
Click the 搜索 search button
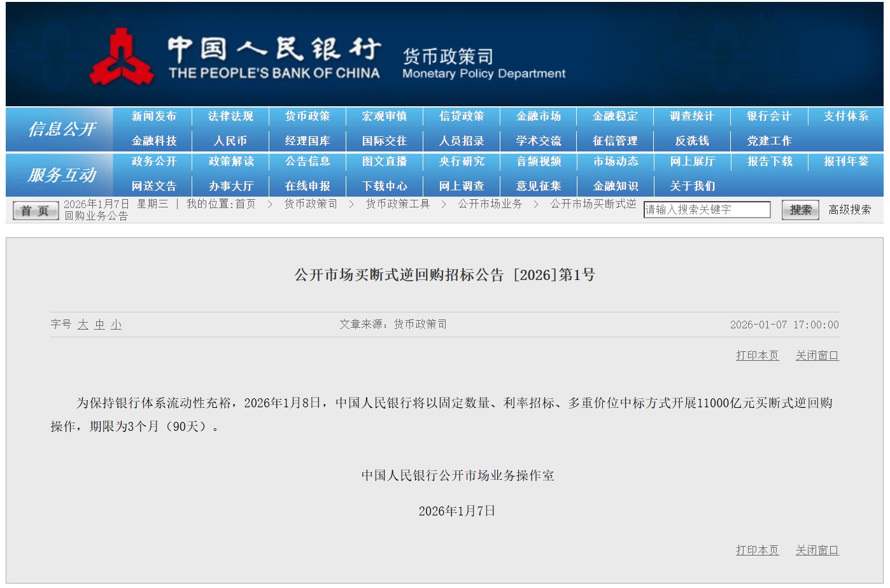pyautogui.click(x=800, y=210)
